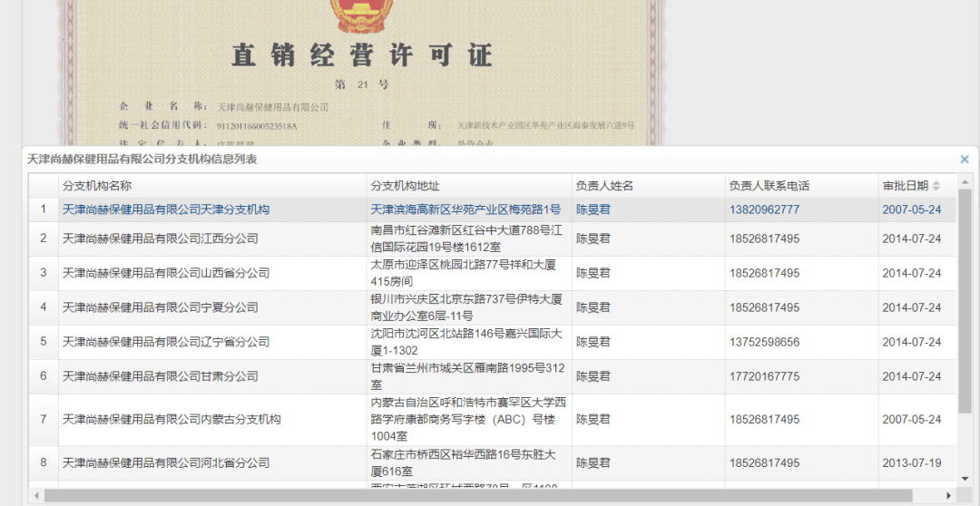Click phone 18526817495 in 江西分公司 row
The width and height of the screenshot is (980, 506).
click(764, 238)
